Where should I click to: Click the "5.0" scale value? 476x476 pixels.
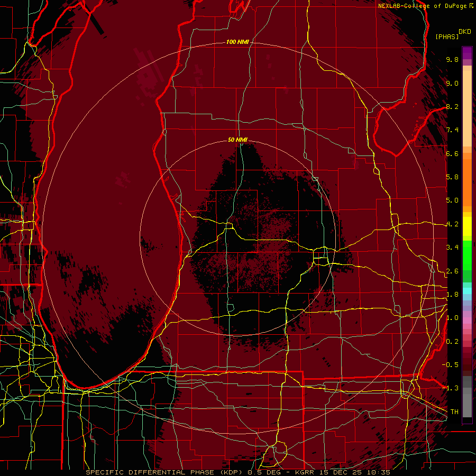(x=452, y=200)
